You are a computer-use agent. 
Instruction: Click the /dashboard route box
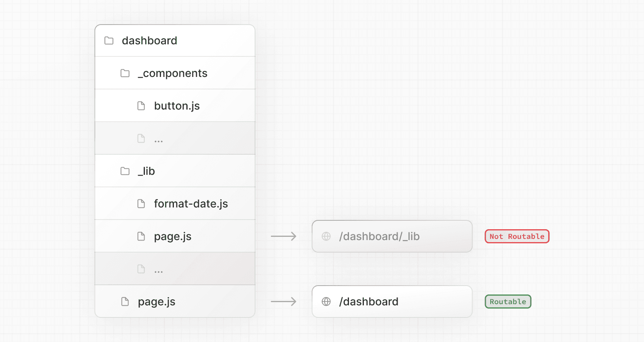tap(392, 302)
